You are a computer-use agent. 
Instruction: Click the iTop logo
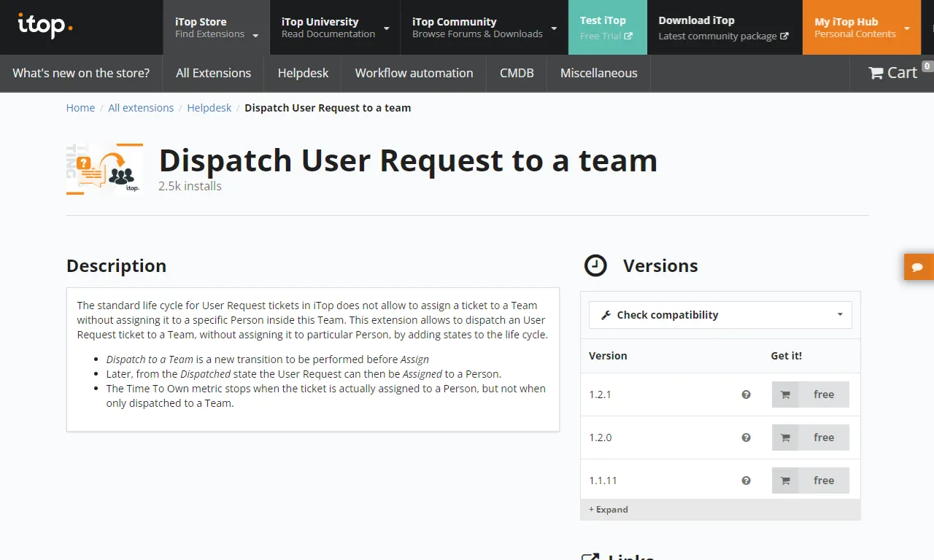tap(45, 26)
